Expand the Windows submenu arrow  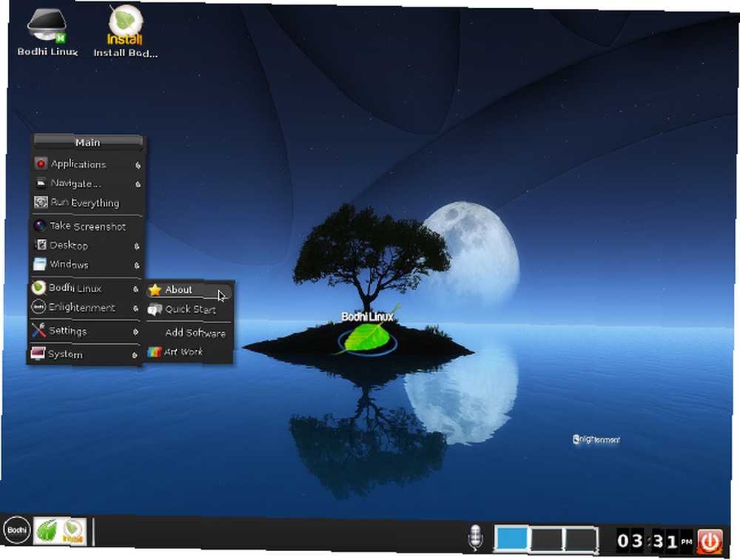[x=136, y=265]
